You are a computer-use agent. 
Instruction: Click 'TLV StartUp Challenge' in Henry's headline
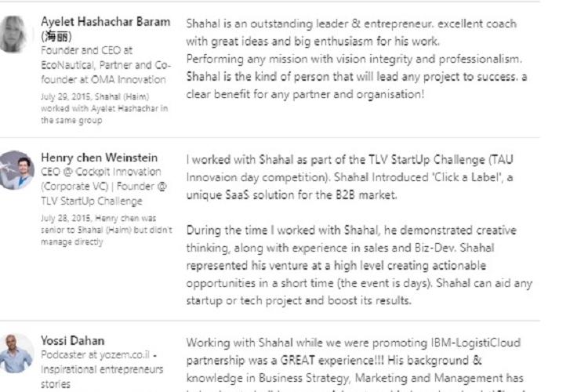92,201
